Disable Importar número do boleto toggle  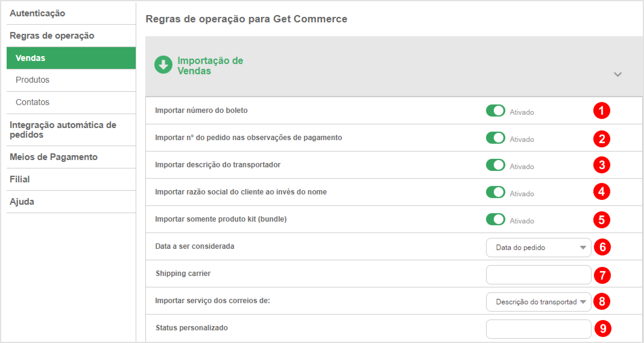tap(495, 111)
